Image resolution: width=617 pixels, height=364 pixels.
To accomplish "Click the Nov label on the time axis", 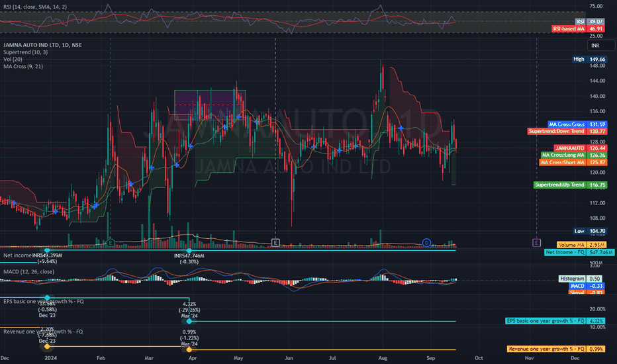I will tap(529, 359).
